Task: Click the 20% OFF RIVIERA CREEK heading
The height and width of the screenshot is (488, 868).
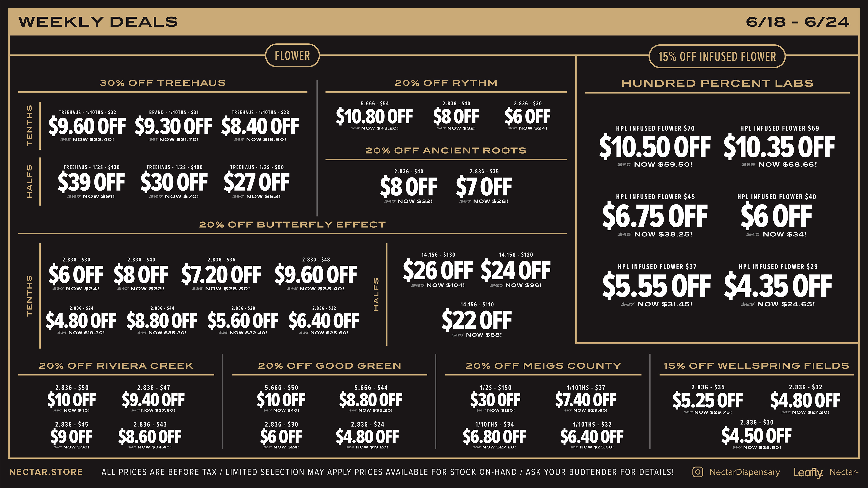Action: [116, 366]
